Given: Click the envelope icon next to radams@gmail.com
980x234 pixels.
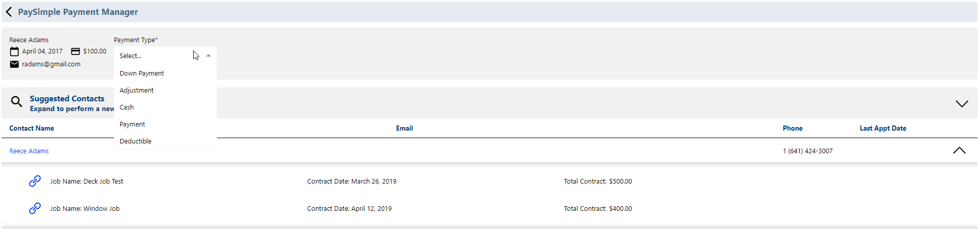Looking at the screenshot, I should (x=14, y=64).
